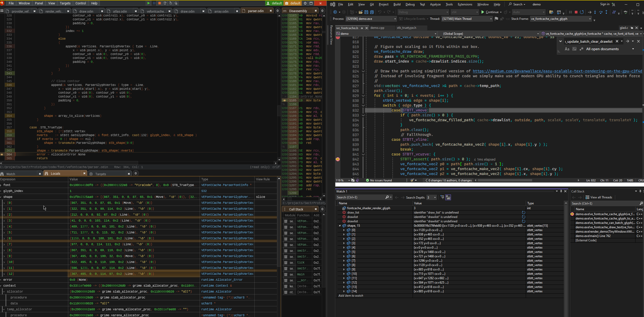Open the All open documents scope dropdown
The width and height of the screenshot is (644, 317).
pyautogui.click(x=633, y=49)
